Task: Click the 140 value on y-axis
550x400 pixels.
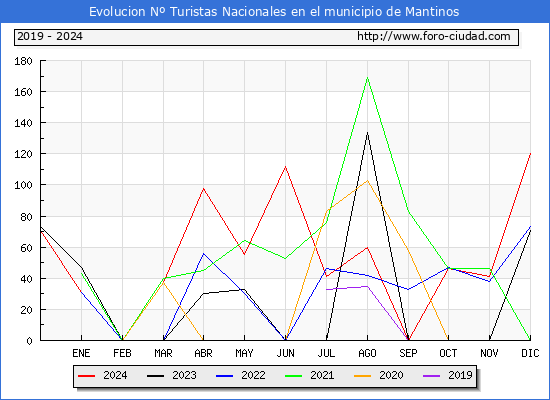Action: click(23, 124)
